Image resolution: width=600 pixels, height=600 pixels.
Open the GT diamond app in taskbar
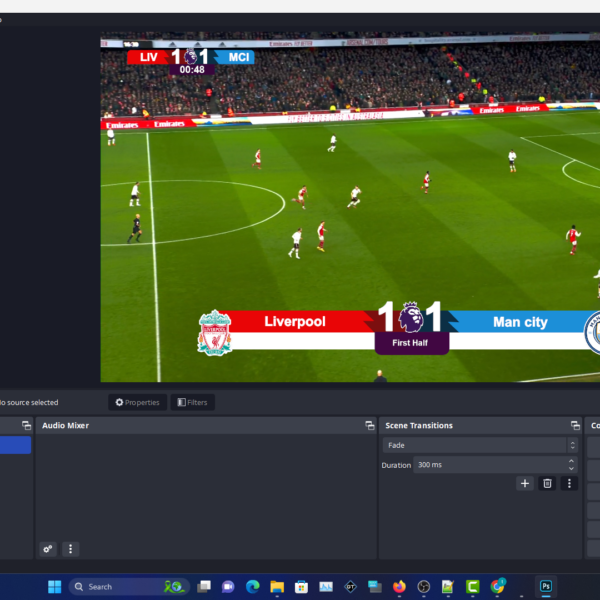pos(351,587)
